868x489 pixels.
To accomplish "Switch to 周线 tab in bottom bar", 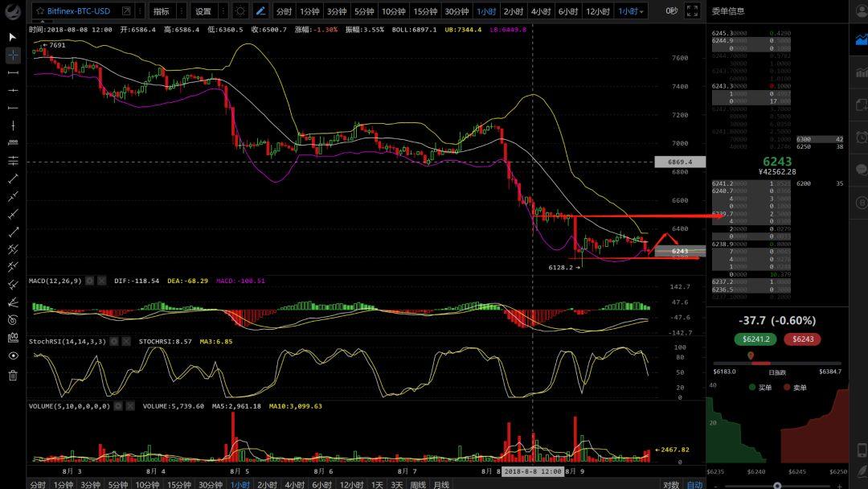I will click(418, 484).
